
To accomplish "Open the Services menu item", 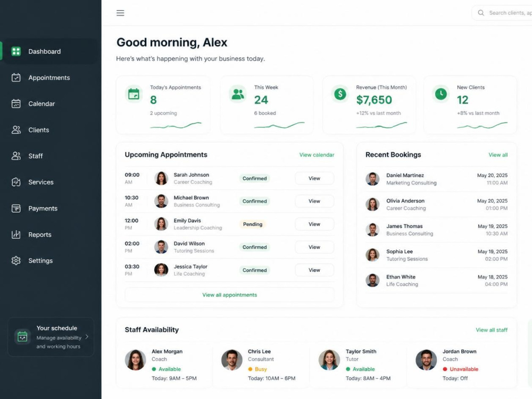I will (x=41, y=182).
